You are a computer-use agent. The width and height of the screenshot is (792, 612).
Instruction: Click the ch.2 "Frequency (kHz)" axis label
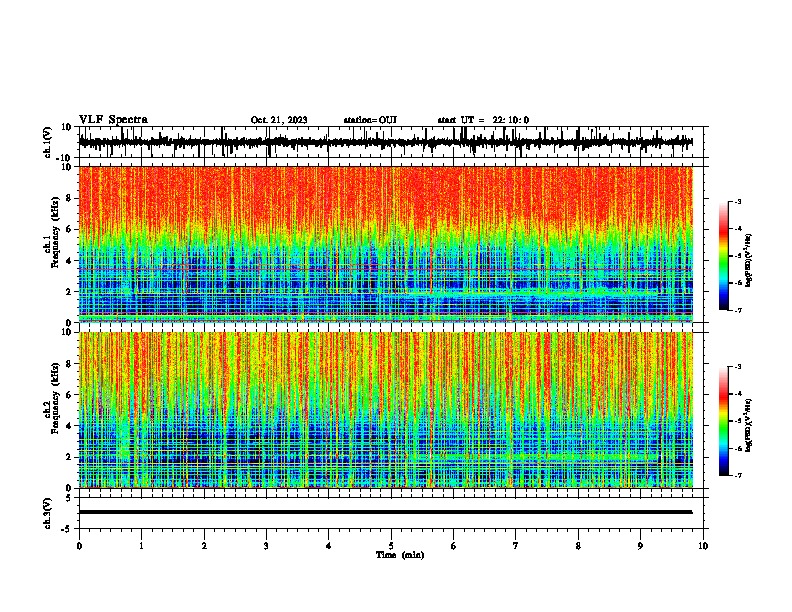(55, 398)
